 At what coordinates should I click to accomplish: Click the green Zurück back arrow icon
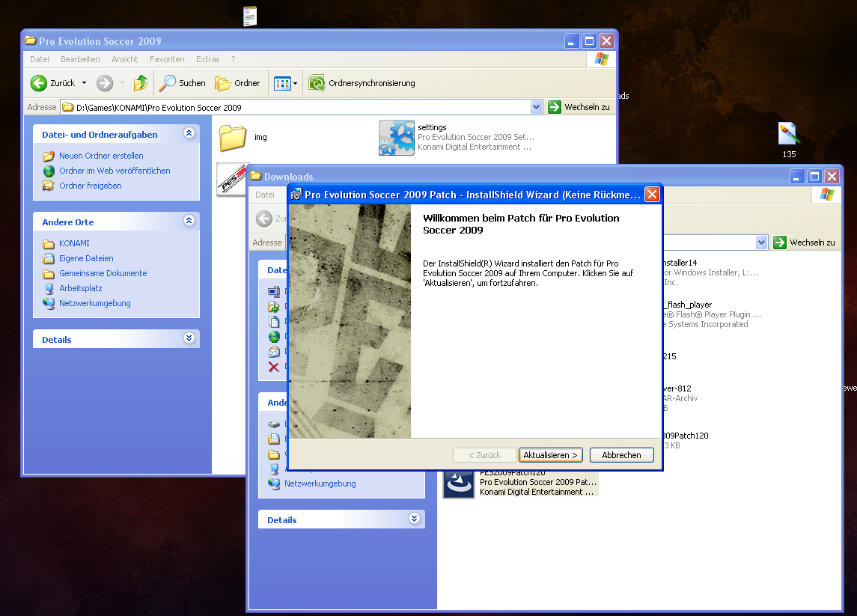click(39, 83)
